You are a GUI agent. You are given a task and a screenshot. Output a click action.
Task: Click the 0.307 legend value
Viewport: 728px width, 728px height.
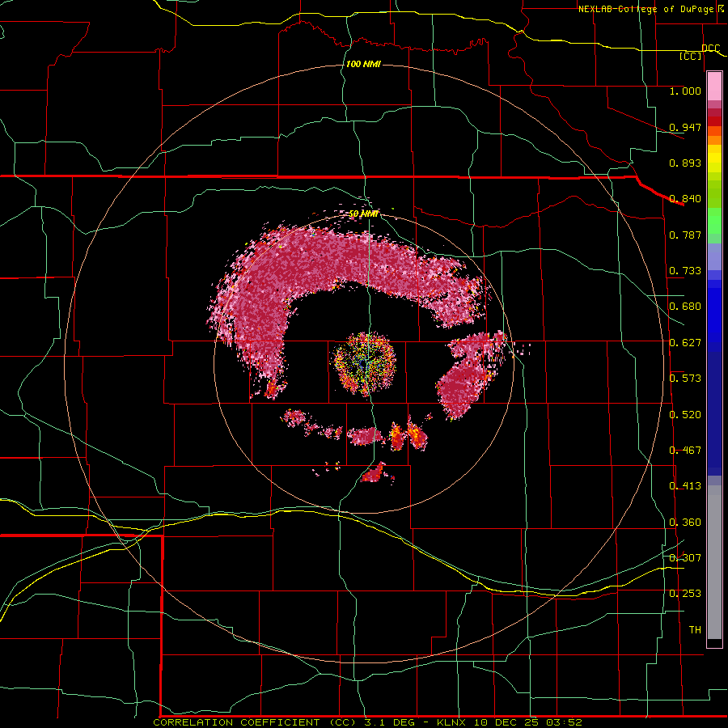pyautogui.click(x=685, y=558)
